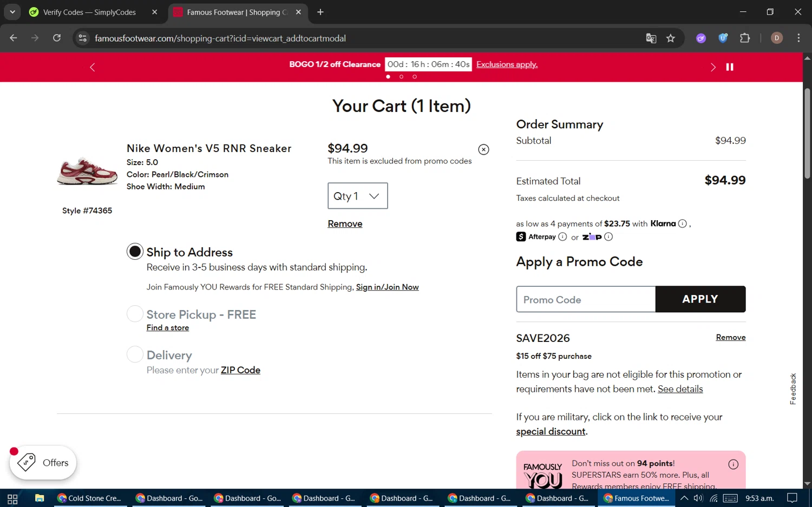The image size is (812, 507).
Task: Pause the promo banner carousel
Action: click(730, 67)
